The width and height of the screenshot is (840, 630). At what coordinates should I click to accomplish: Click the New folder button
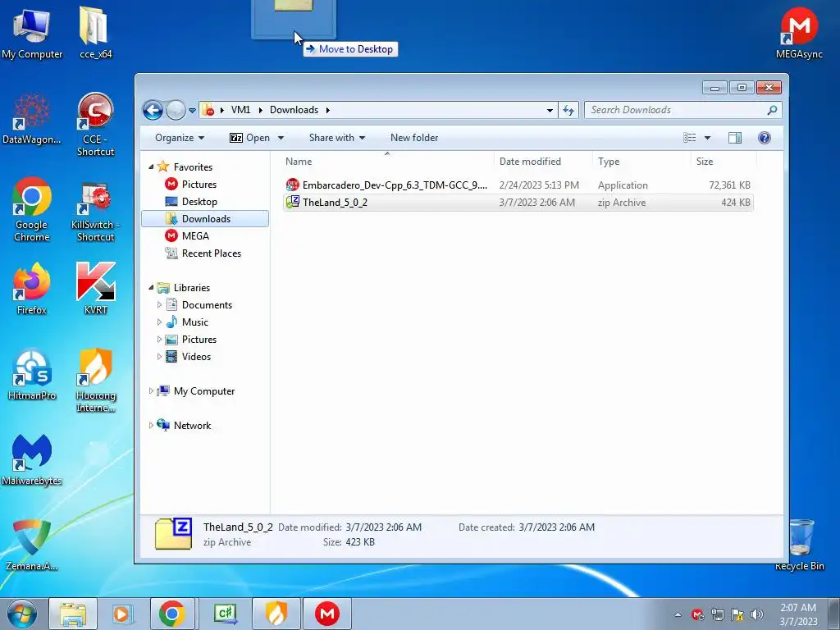pos(414,138)
